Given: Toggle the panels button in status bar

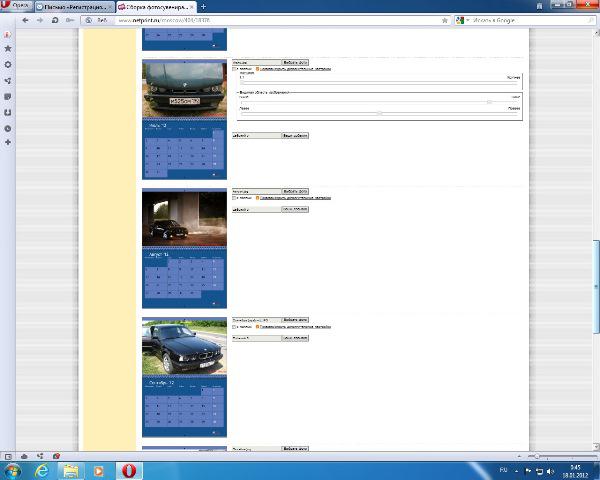Looking at the screenshot, I should click(x=8, y=456).
